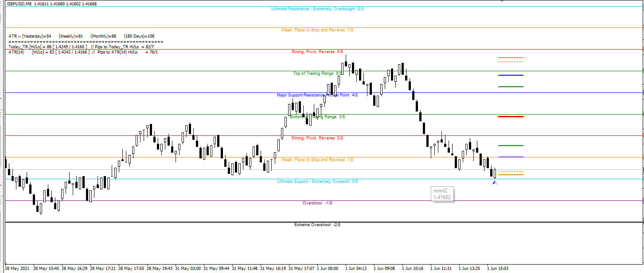Click the '28 May 2021' time axis label
This screenshot has height=273, width=644.
[x=17, y=269]
